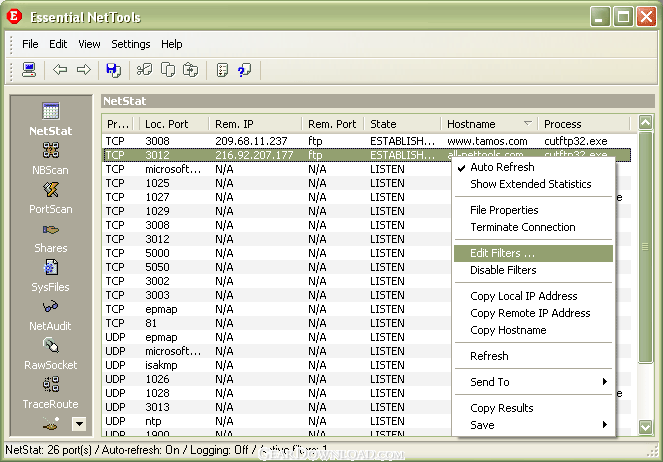Click the NetStat status bar text
The width and height of the screenshot is (663, 462).
coord(167,450)
